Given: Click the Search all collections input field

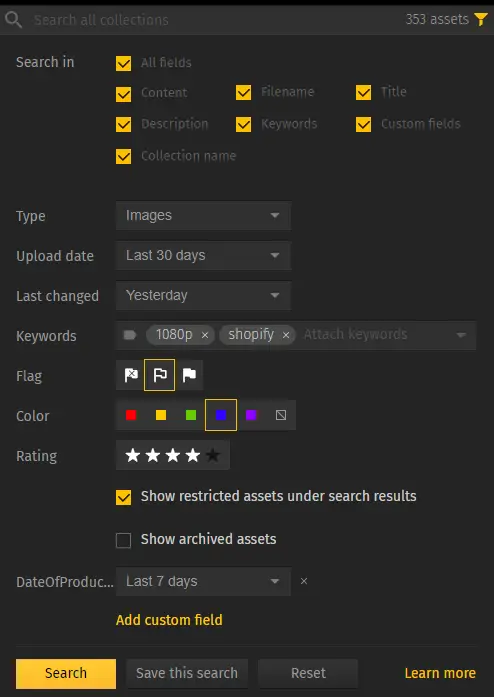Looking at the screenshot, I should click(213, 20).
